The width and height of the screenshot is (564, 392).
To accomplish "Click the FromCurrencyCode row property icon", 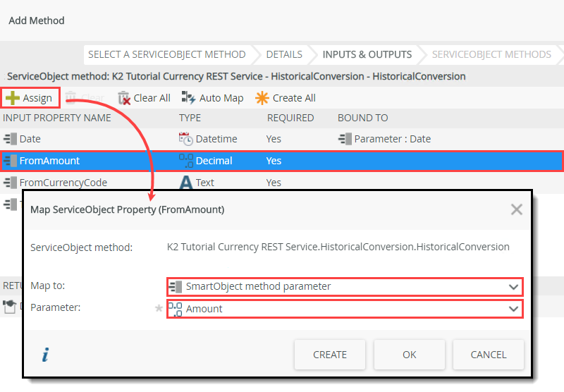I will 11,183.
